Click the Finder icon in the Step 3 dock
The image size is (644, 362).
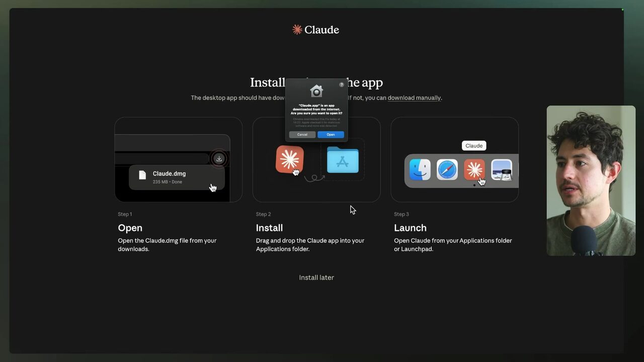(x=420, y=170)
